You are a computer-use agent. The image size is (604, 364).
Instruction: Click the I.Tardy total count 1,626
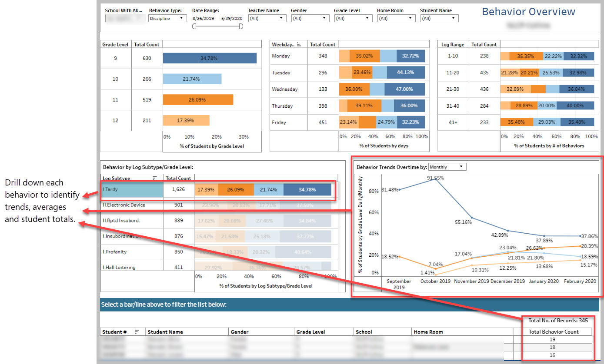(x=178, y=189)
